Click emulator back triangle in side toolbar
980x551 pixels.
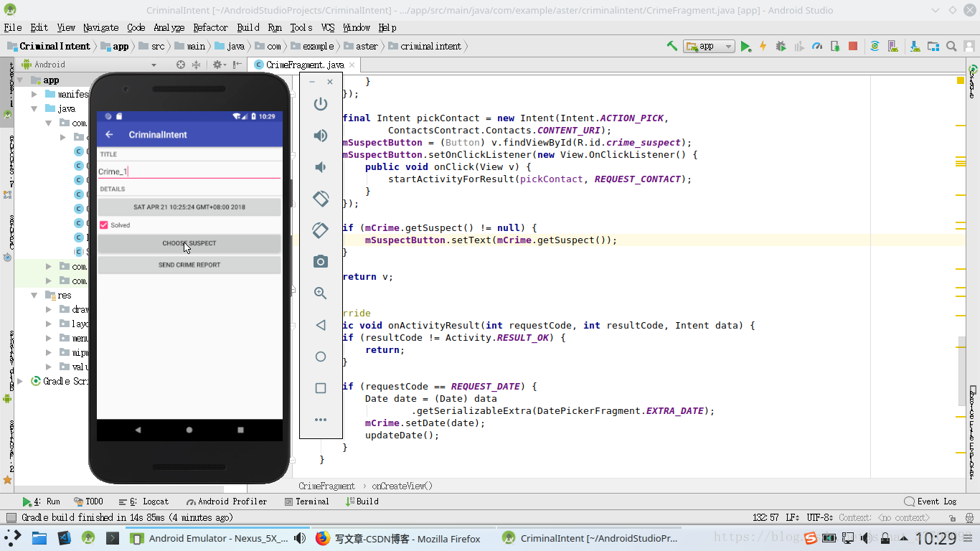click(x=321, y=325)
